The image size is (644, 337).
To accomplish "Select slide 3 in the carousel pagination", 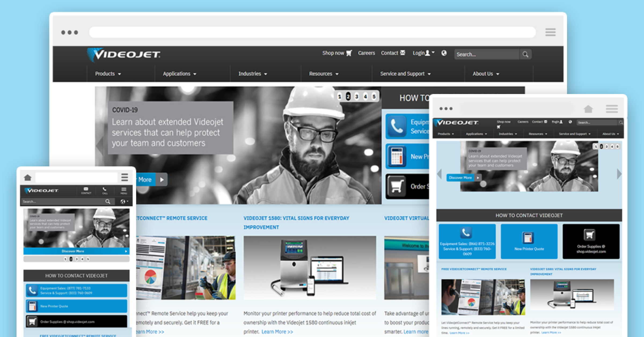I will tap(357, 96).
